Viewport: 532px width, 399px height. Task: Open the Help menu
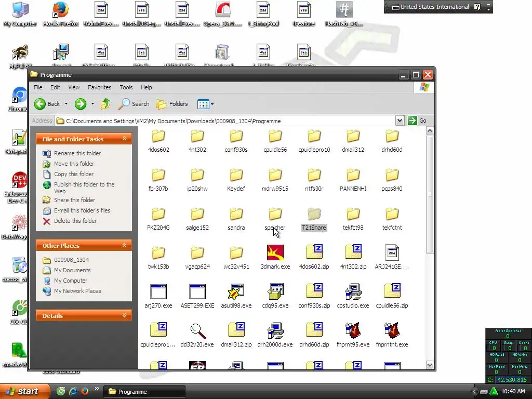click(146, 87)
